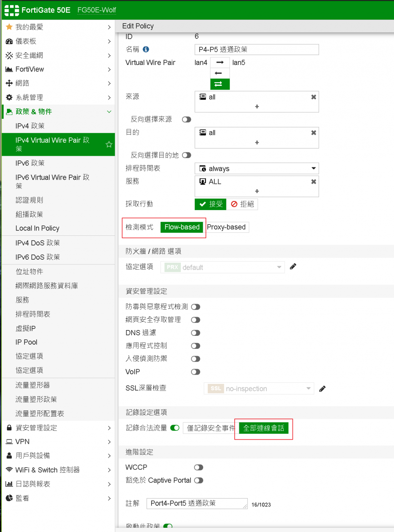This screenshot has height=532, width=394.
Task: Remove 'all' from the 來源 field
Action: pos(314,97)
